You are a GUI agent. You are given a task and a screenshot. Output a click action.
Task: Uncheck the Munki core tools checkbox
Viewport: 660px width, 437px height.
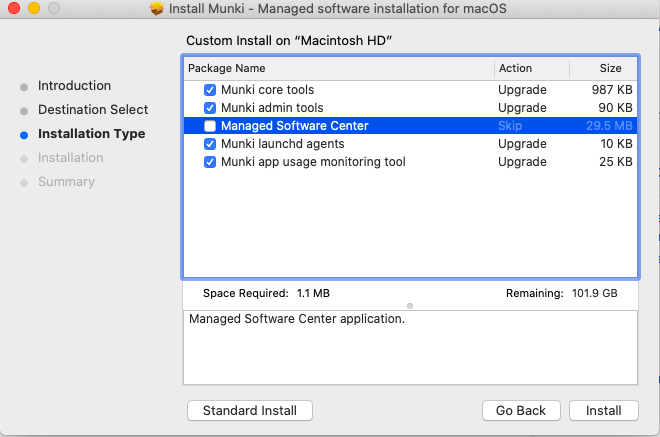[210, 90]
